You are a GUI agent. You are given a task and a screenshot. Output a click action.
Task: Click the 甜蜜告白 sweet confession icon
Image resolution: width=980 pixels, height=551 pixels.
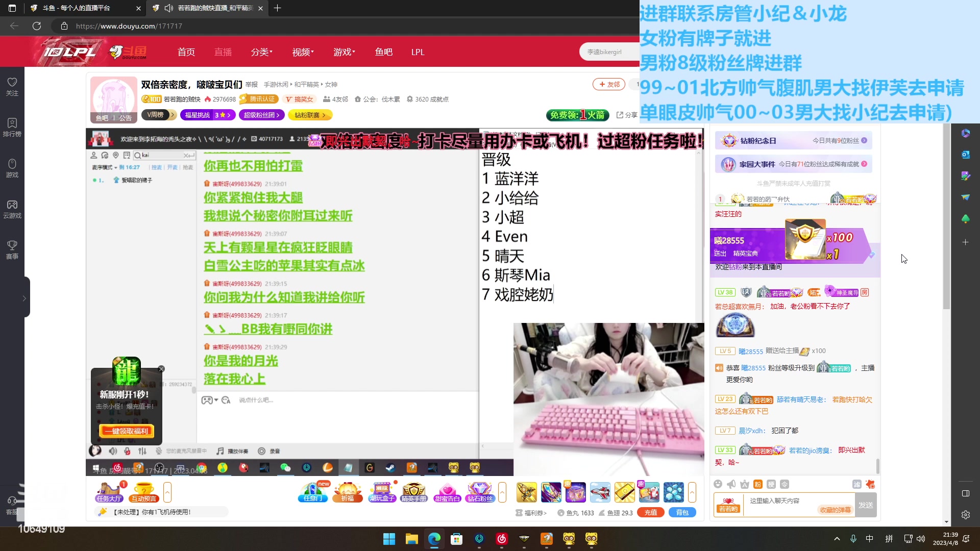[x=447, y=491]
